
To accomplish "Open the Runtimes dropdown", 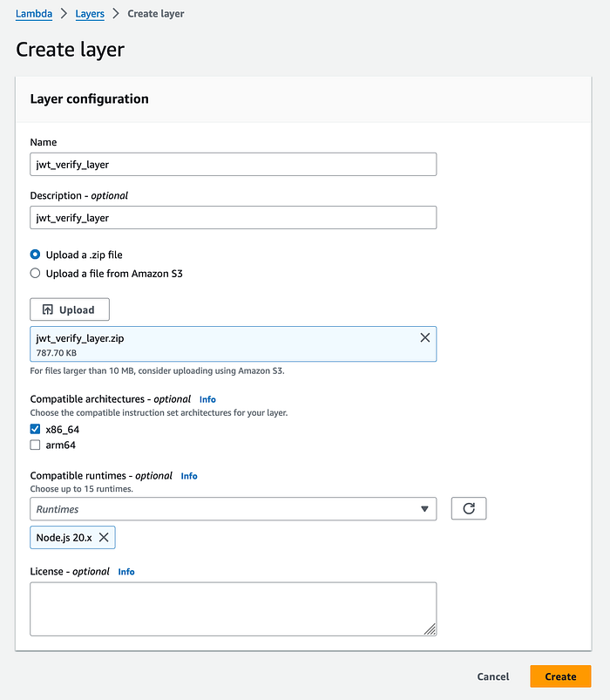I will pos(233,509).
